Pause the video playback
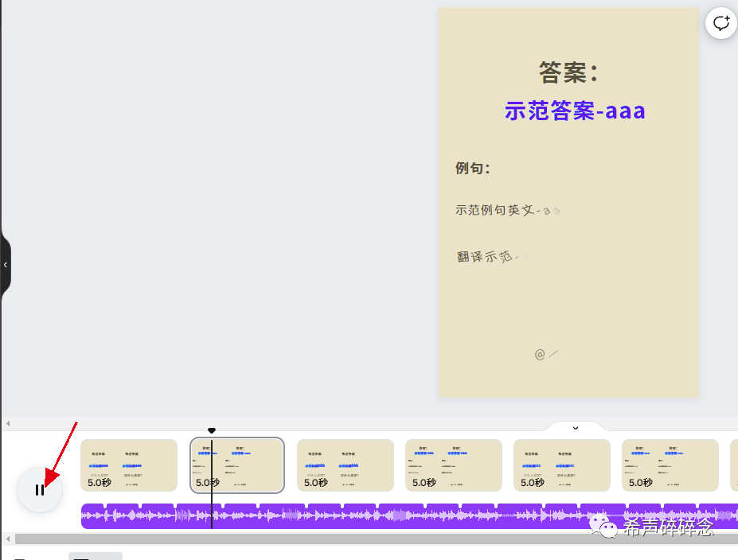 click(40, 490)
